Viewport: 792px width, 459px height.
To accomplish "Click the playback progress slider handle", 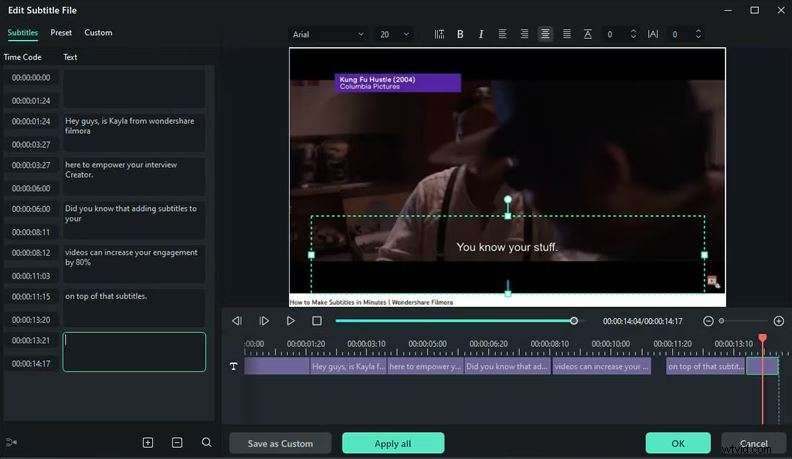I will pyautogui.click(x=574, y=321).
